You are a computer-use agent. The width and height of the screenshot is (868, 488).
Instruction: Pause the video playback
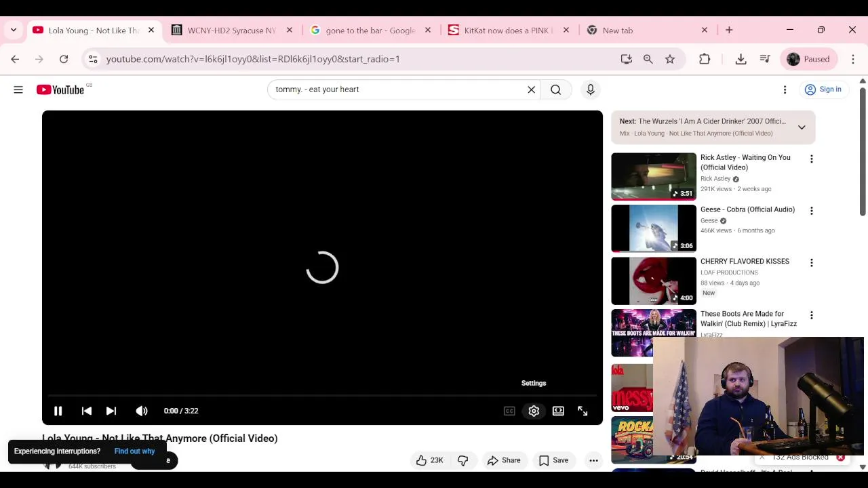(58, 411)
